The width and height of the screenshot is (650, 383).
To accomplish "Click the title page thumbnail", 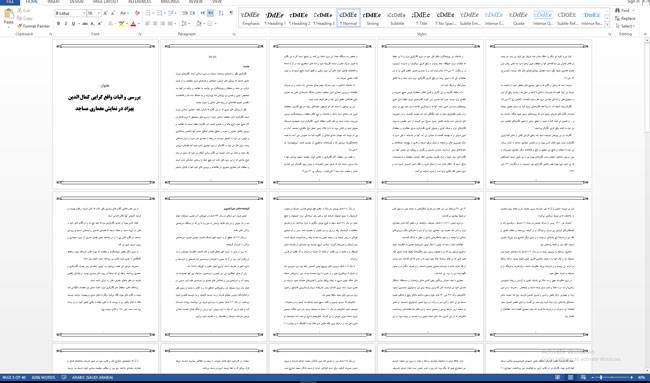I will click(x=106, y=114).
